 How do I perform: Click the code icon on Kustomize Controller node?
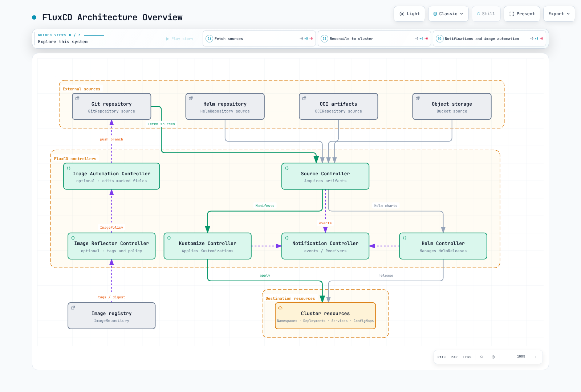click(x=169, y=238)
